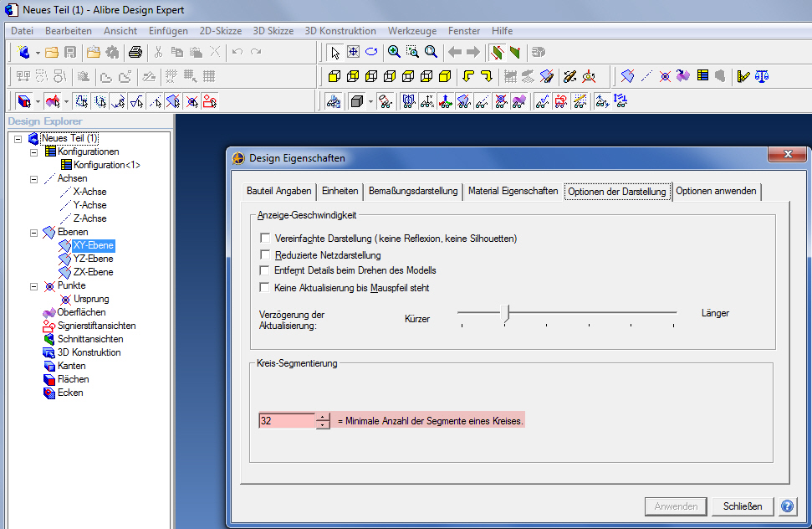Click the measurement tool ruler icon
This screenshot has height=529, width=812.
click(x=743, y=77)
